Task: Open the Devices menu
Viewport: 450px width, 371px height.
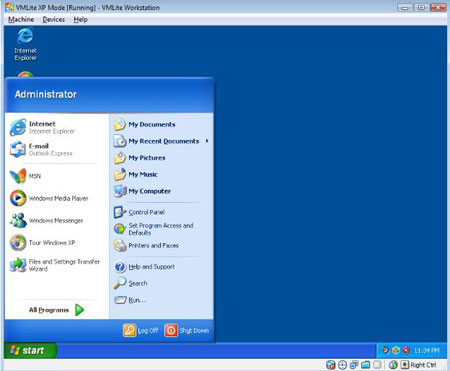Action: 54,19
